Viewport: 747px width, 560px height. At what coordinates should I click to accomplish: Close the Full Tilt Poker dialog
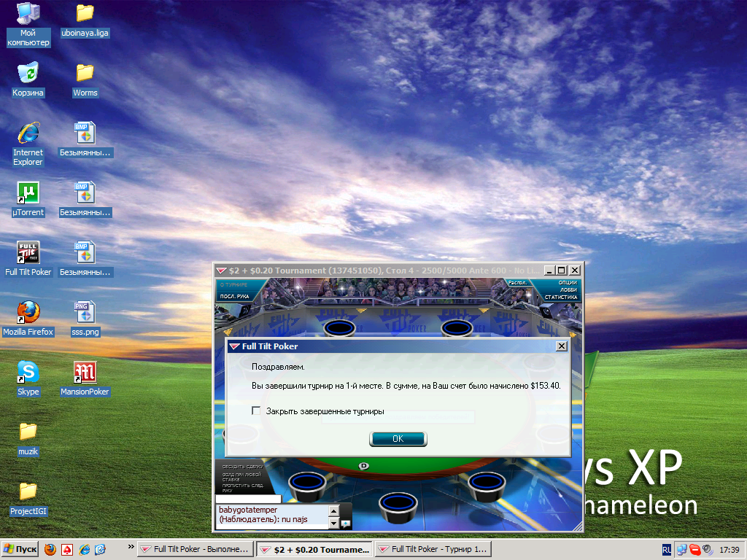pyautogui.click(x=562, y=346)
